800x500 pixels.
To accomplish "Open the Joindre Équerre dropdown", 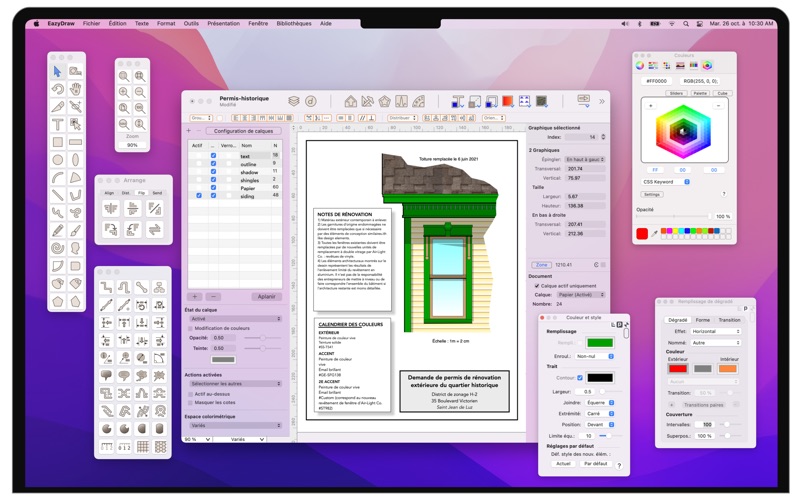I will tap(599, 403).
